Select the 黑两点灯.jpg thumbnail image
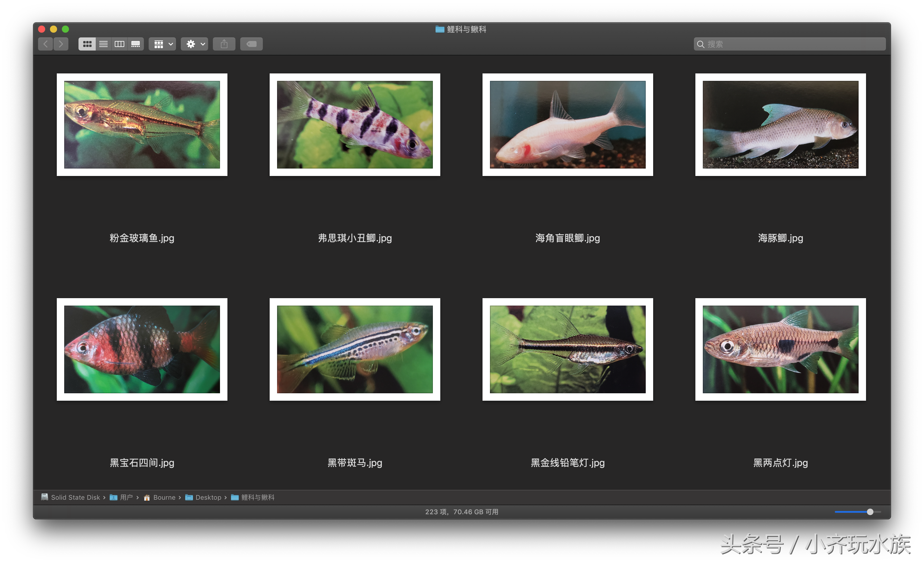This screenshot has width=924, height=563. click(781, 349)
